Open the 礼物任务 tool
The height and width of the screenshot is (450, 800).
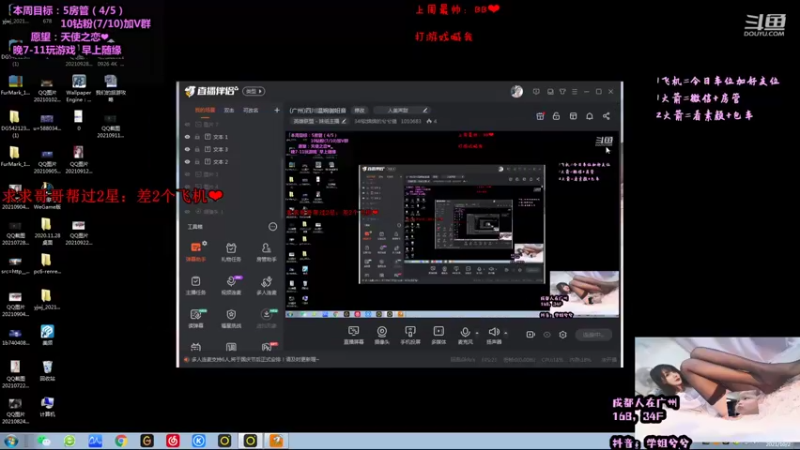click(x=231, y=252)
